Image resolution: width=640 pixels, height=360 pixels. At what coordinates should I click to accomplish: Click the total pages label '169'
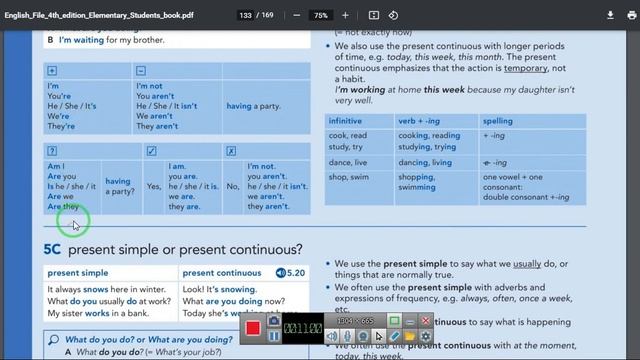point(267,15)
